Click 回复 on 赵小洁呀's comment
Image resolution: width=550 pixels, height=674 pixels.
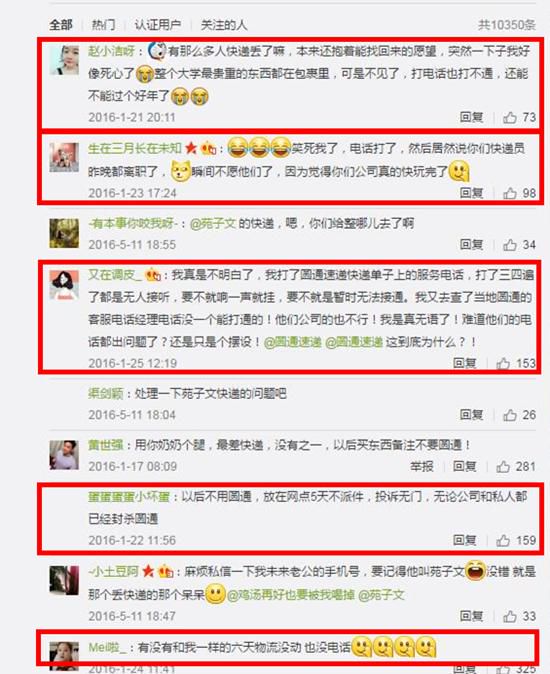471,117
